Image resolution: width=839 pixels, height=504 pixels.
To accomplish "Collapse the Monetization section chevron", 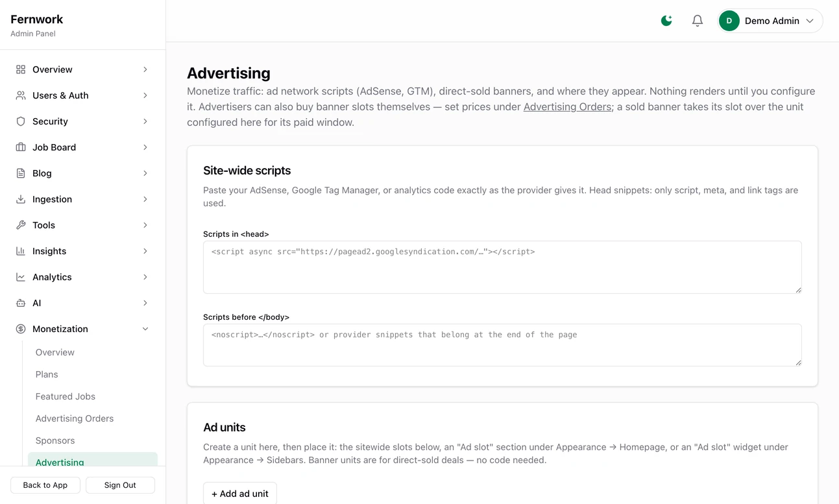I will (145, 329).
